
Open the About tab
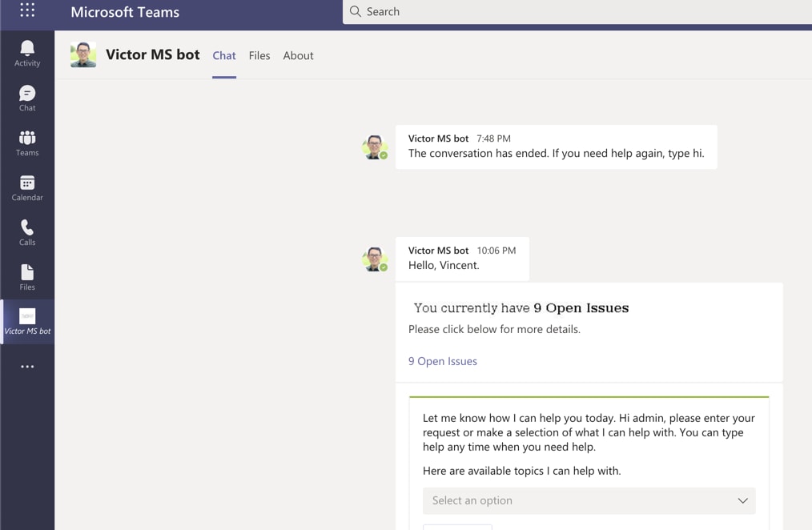coord(298,55)
